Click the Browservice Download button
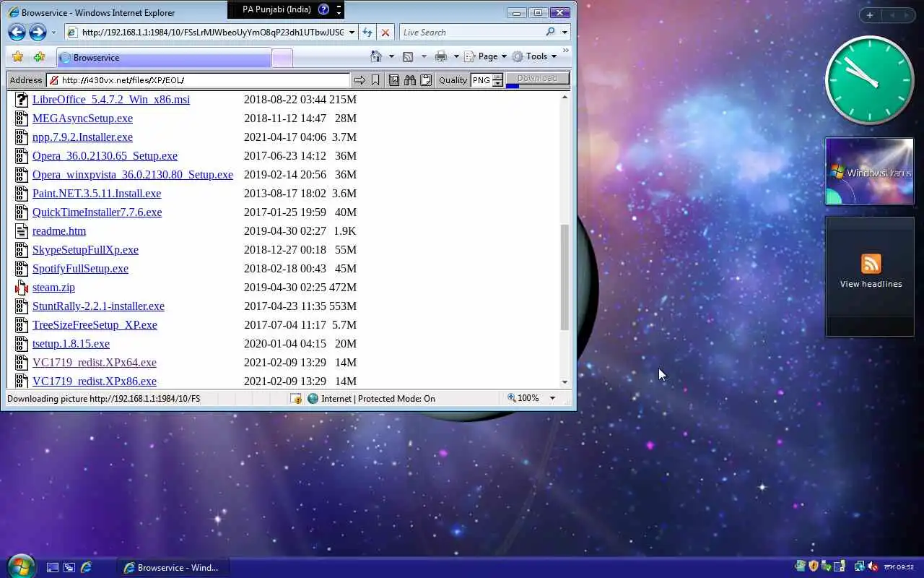The width and height of the screenshot is (924, 578). point(537,79)
